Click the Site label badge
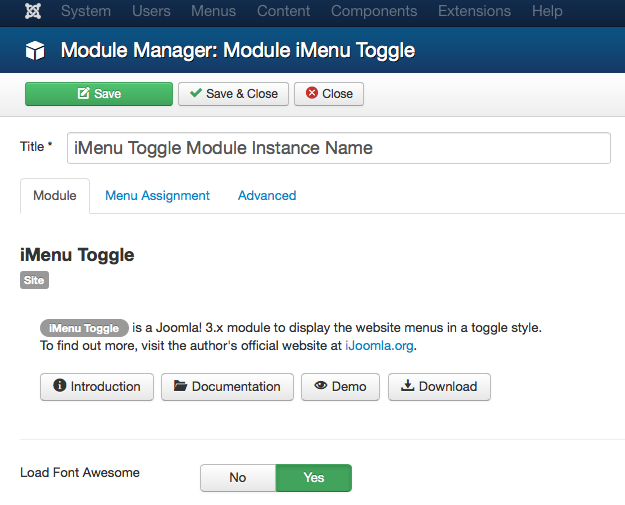The height and width of the screenshot is (505, 625). pyautogui.click(x=34, y=280)
